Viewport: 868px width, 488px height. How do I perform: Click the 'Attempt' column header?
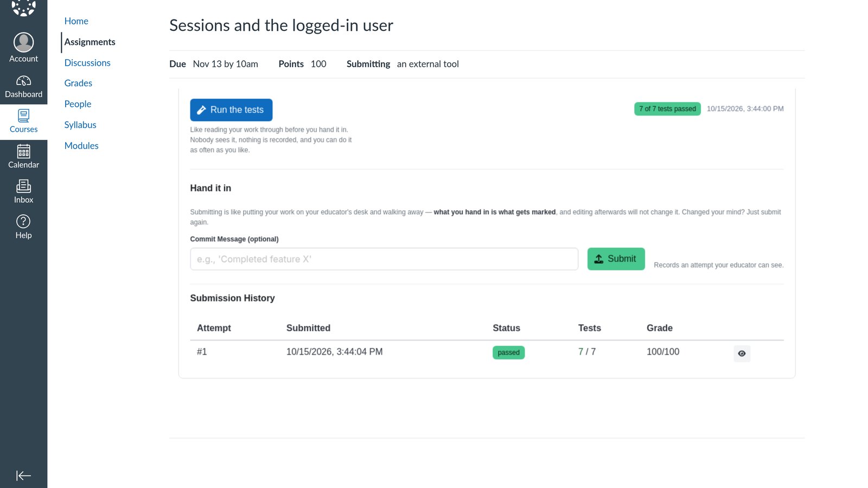click(214, 328)
